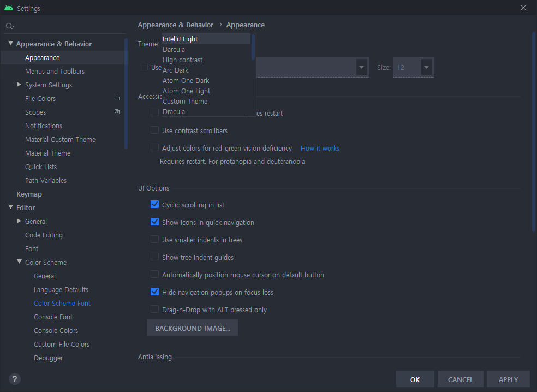This screenshot has height=392, width=537.
Task: Select Darcula theme from list
Action: [x=206, y=49]
